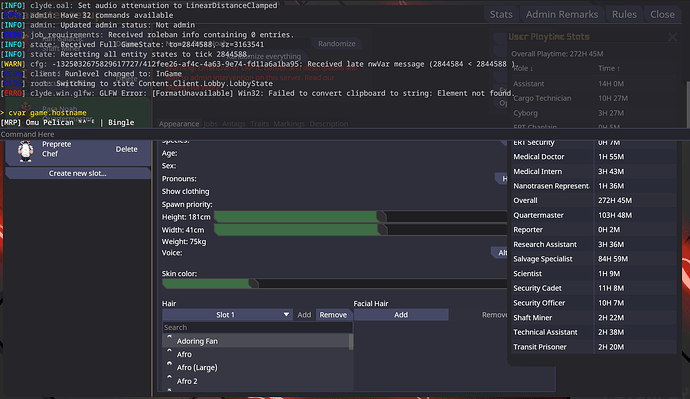Click the Security Officer row
The width and height of the screenshot is (690, 399).
(594, 303)
